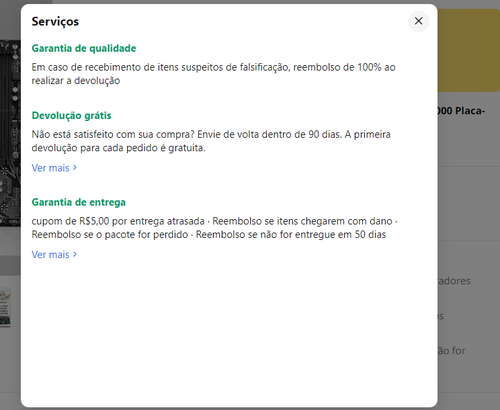Screen dimensions: 500x410
Task: Click the Serviços dialog title
Action: tap(55, 21)
